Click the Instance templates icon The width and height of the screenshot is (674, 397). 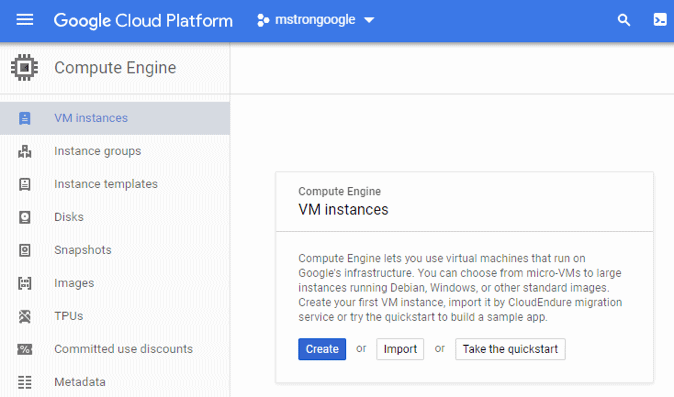25,184
